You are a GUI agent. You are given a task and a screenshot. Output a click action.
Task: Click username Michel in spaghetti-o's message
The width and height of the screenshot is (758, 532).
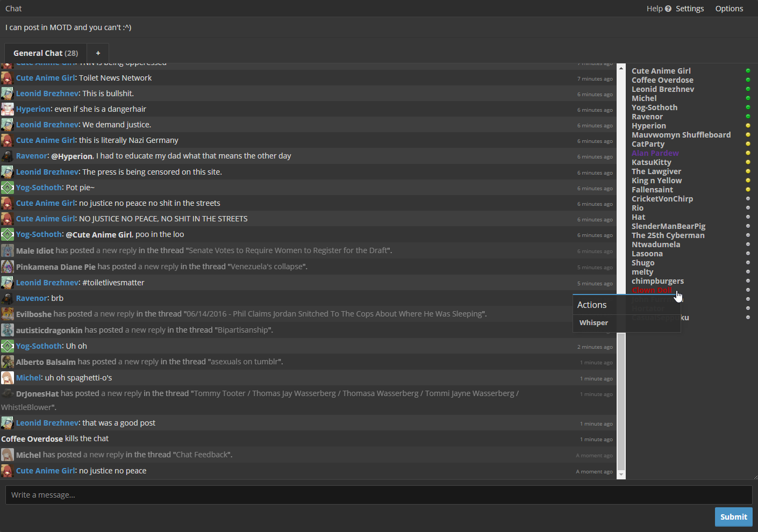[28, 378]
